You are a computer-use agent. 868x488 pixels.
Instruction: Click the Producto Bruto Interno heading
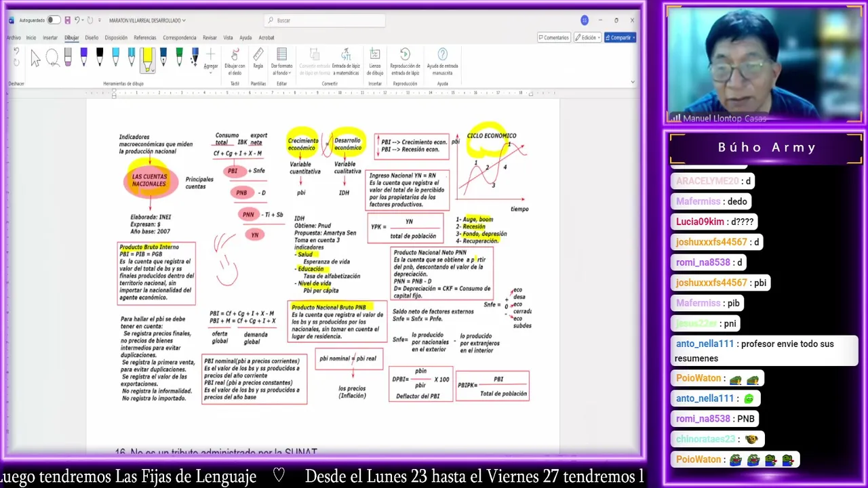click(149, 247)
